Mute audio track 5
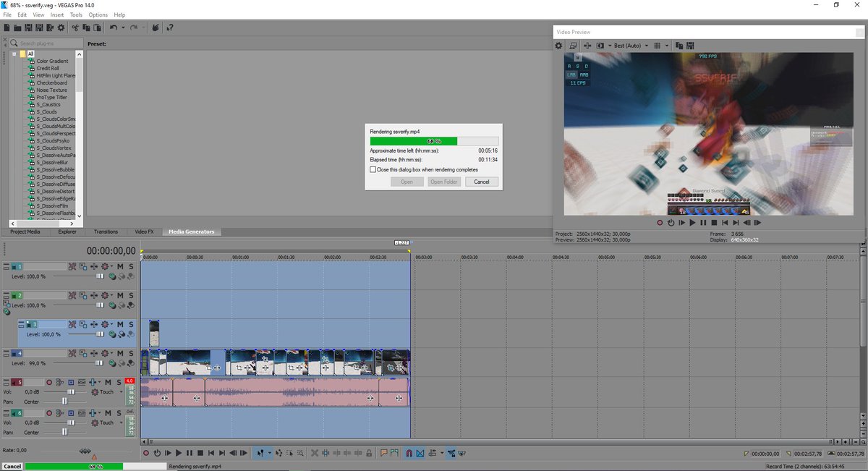The image size is (868, 471). pyautogui.click(x=108, y=382)
